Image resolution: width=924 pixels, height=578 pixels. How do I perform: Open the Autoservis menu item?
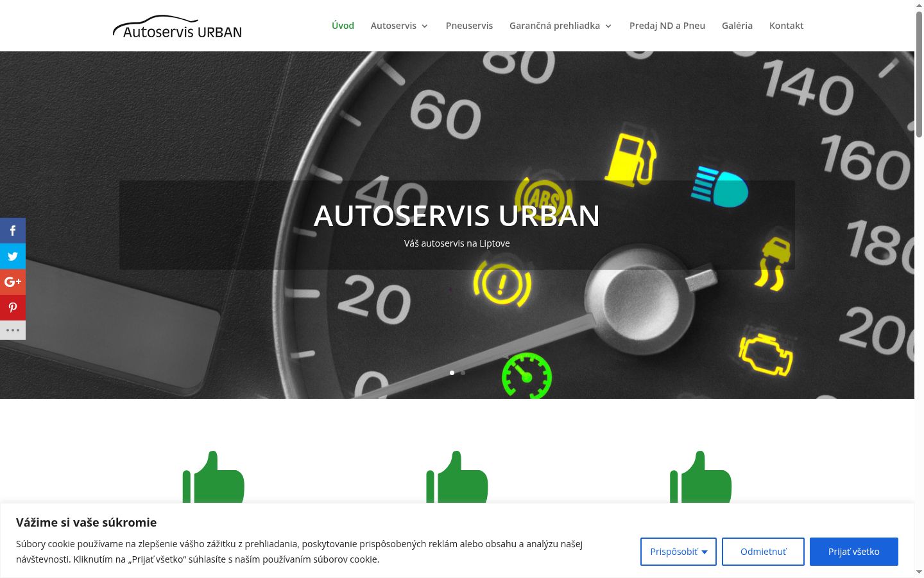(x=393, y=26)
